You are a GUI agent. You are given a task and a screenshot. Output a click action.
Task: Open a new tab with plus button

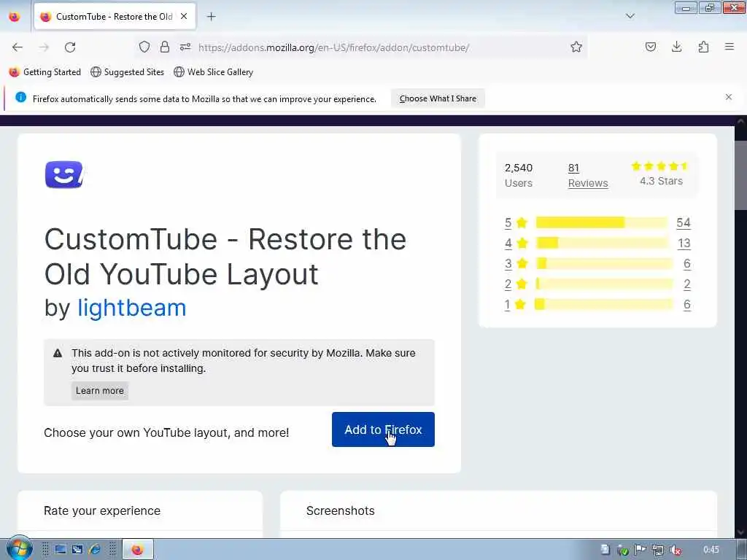(x=212, y=17)
